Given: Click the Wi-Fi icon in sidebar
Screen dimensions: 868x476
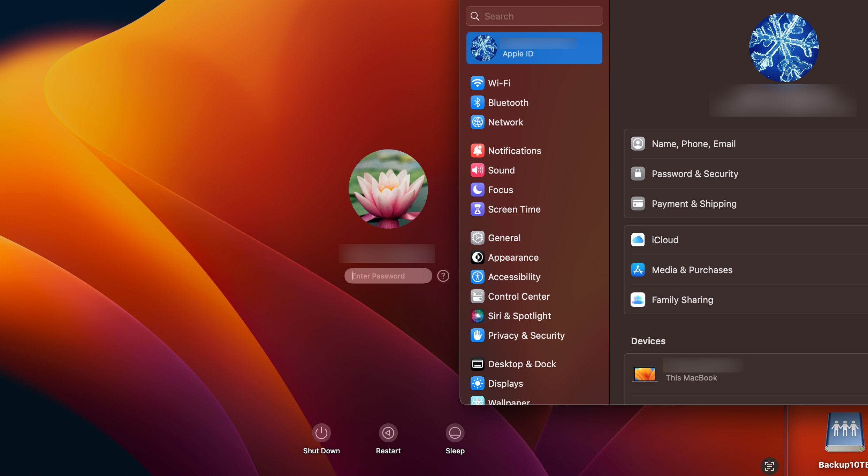Looking at the screenshot, I should point(477,83).
